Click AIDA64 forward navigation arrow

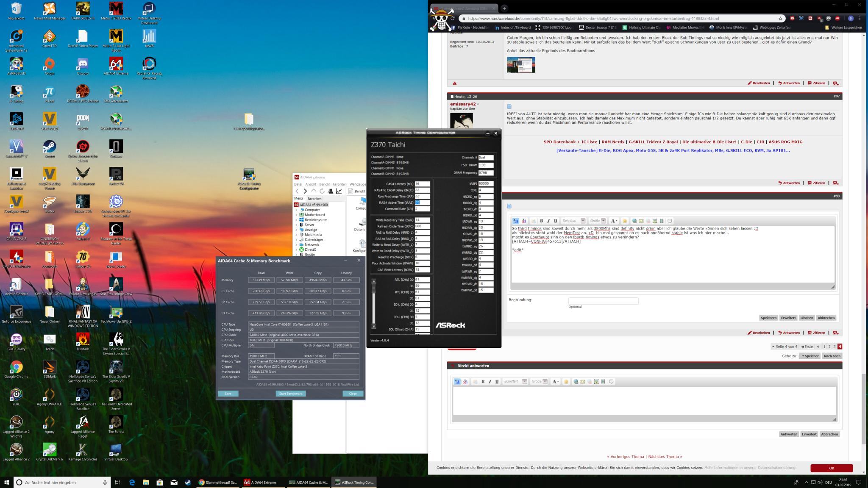[305, 191]
